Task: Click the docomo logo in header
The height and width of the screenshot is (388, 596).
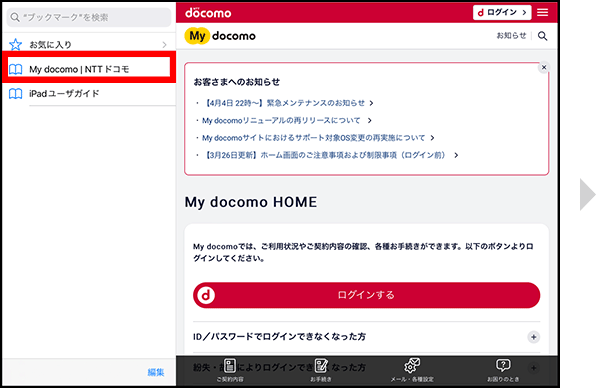Action: coord(208,13)
